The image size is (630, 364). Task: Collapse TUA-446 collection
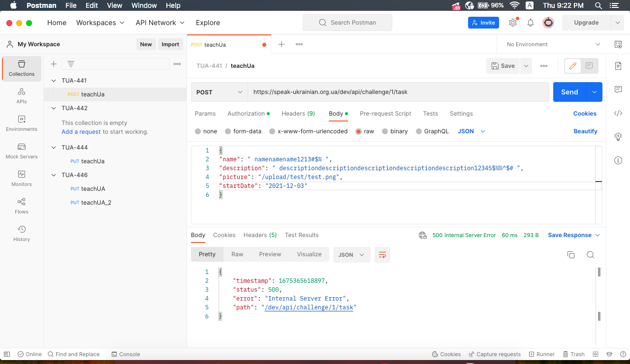pyautogui.click(x=54, y=175)
